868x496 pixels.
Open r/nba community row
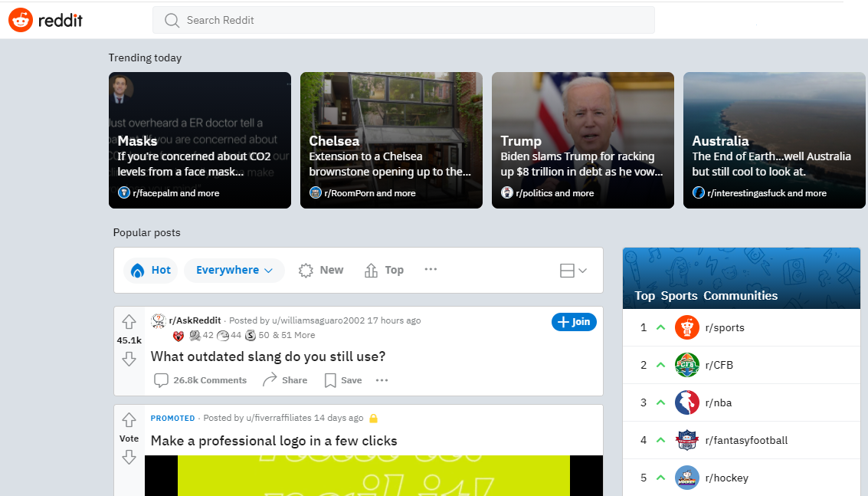click(x=742, y=403)
